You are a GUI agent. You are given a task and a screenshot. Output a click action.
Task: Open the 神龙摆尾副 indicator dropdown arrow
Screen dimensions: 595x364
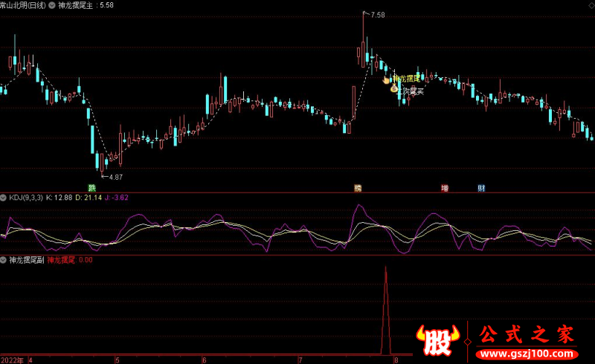[4, 260]
